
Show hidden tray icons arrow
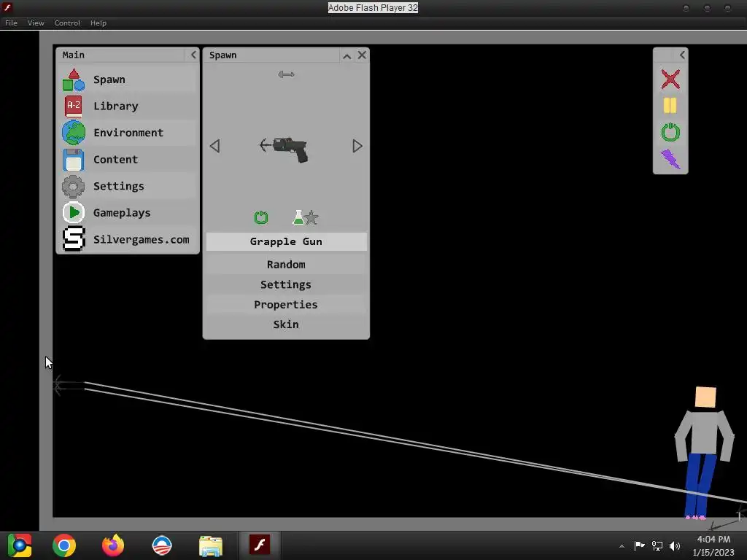tap(622, 546)
